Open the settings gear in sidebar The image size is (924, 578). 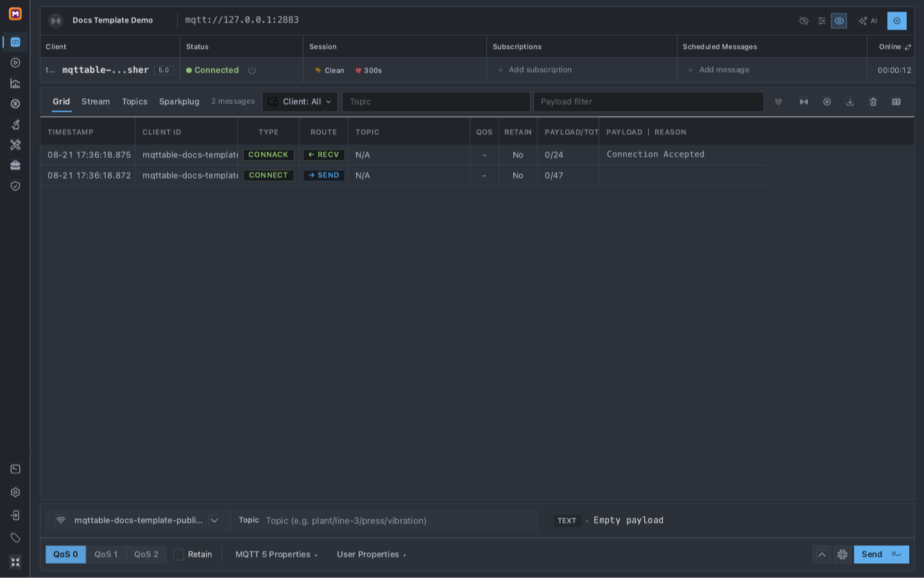(x=15, y=493)
